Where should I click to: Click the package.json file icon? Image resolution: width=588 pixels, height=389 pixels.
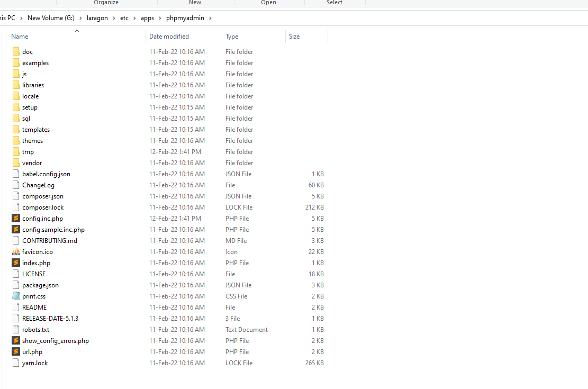[16, 285]
